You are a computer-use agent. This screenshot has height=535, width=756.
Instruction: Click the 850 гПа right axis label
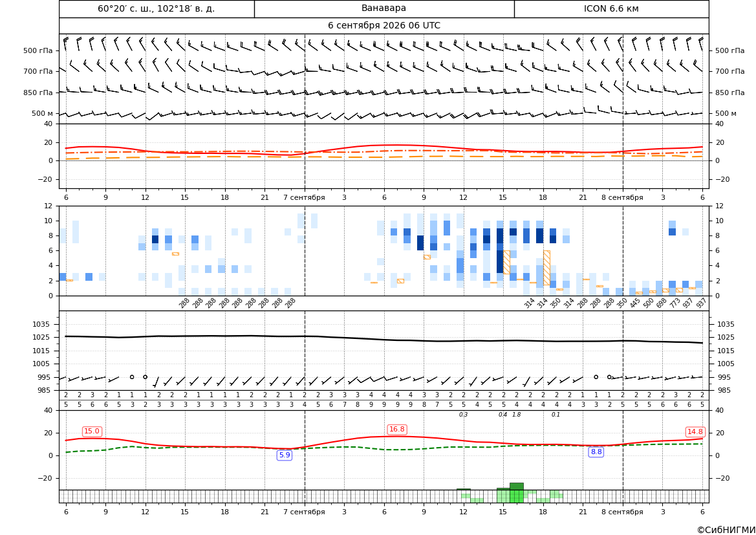(x=730, y=93)
